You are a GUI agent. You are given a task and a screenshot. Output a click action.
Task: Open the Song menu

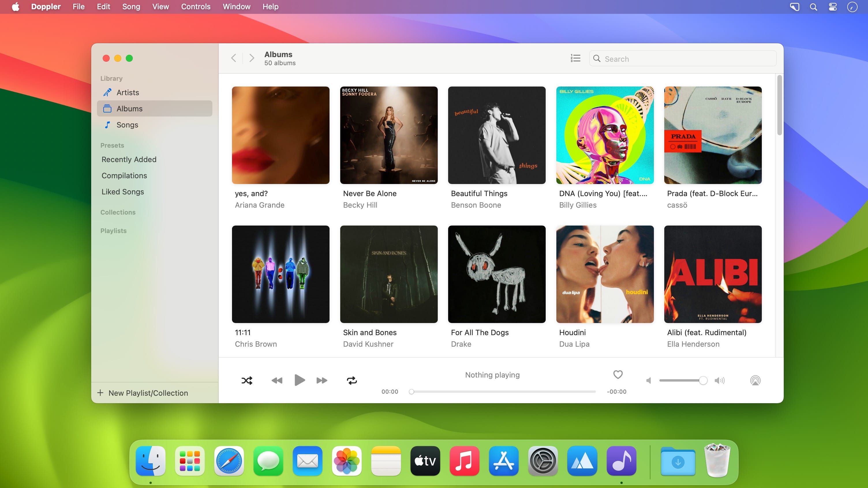pyautogui.click(x=131, y=7)
